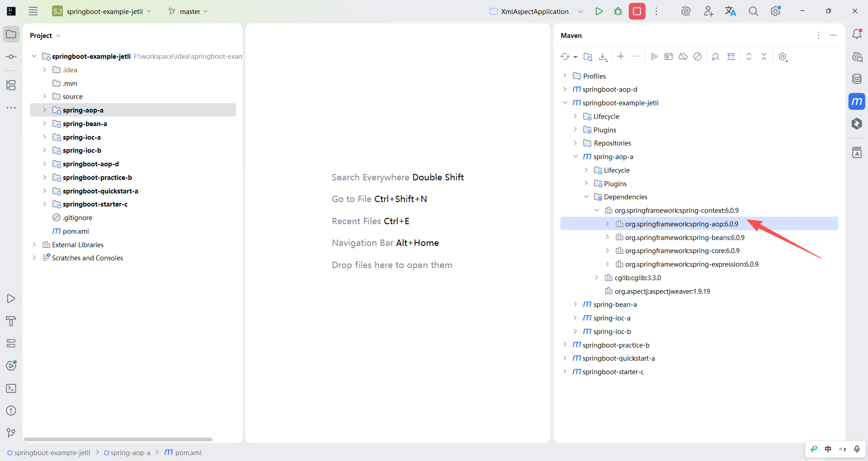This screenshot has height=461, width=868.
Task: Switch IME Chinese input mode
Action: 828,449
